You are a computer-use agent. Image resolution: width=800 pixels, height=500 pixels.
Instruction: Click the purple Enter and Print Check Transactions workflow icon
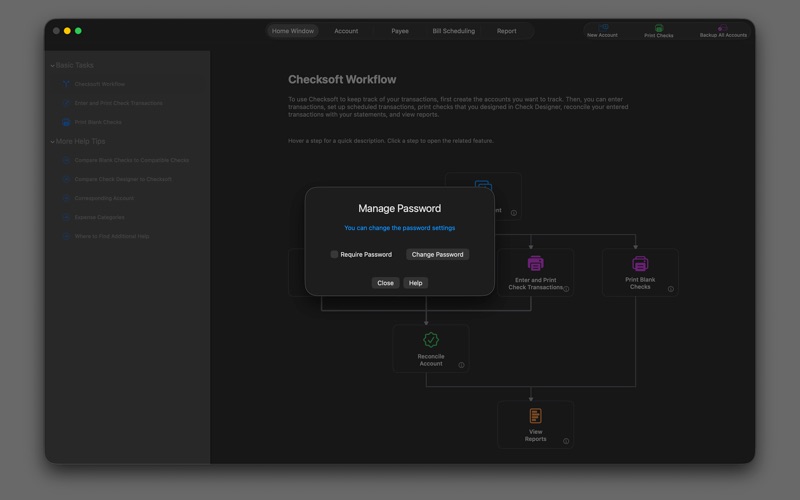click(535, 263)
